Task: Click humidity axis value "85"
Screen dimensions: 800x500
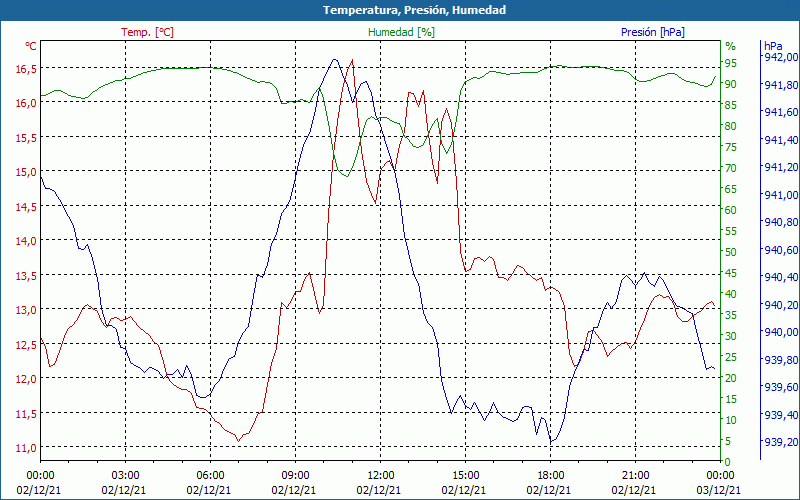Action: coord(731,105)
